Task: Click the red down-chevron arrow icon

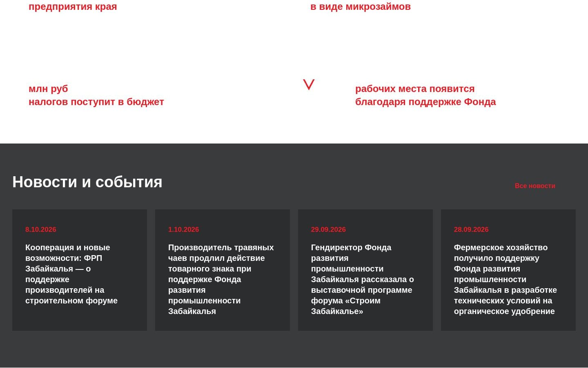Action: [309, 85]
